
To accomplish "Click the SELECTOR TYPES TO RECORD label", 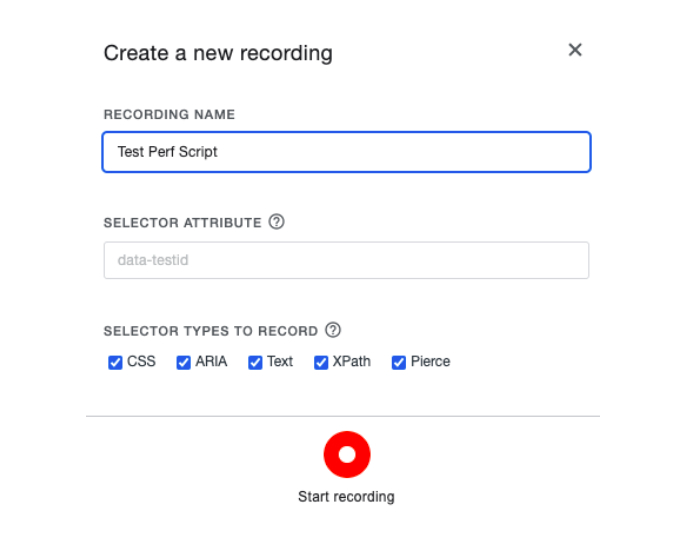I will tap(210, 331).
